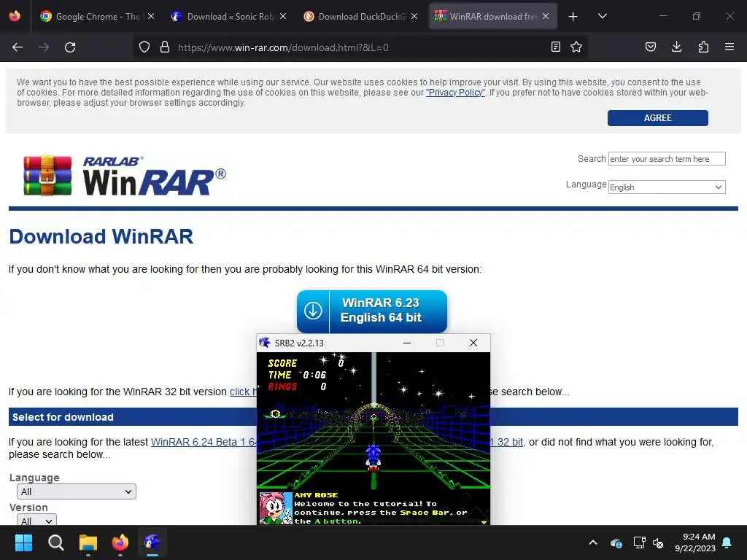List all tabs with the chevron button
The image size is (747, 560).
coord(602,17)
